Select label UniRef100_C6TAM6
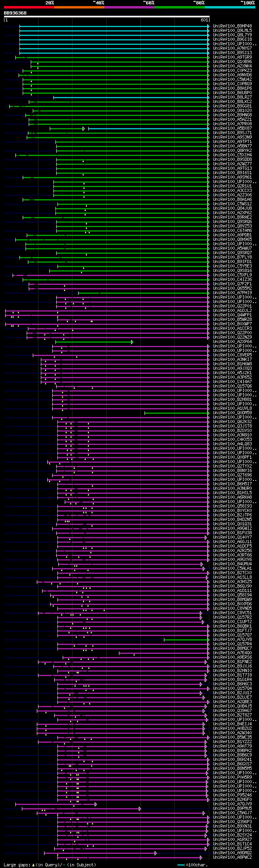The image size is (259, 868). 232,231
